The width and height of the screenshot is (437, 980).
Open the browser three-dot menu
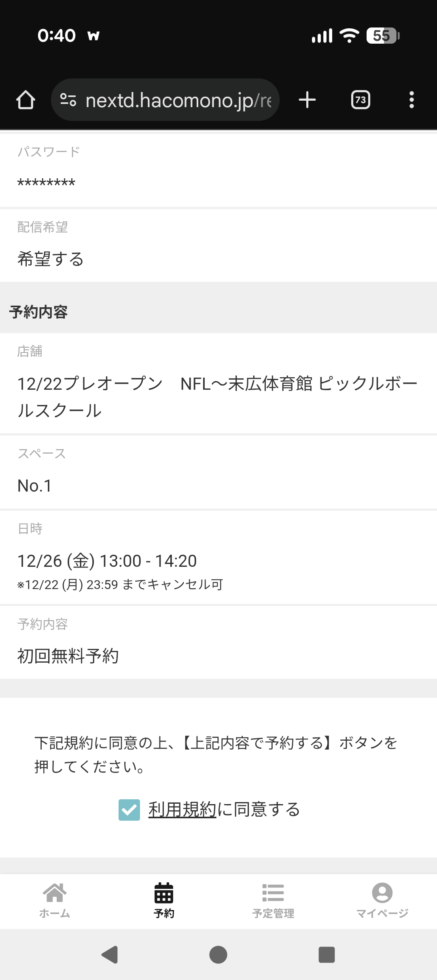pos(412,100)
